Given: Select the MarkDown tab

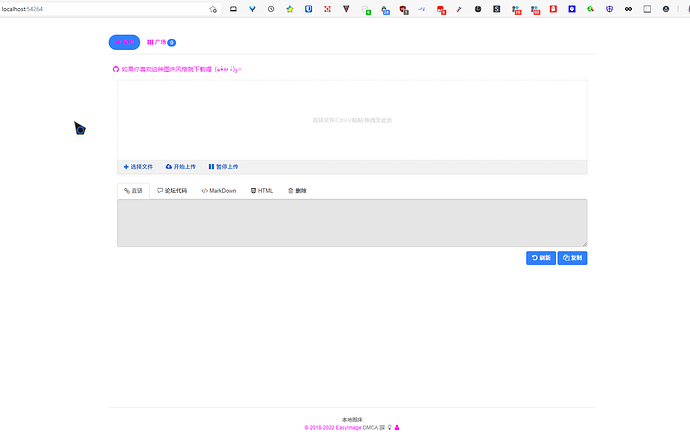Looking at the screenshot, I should tap(218, 190).
